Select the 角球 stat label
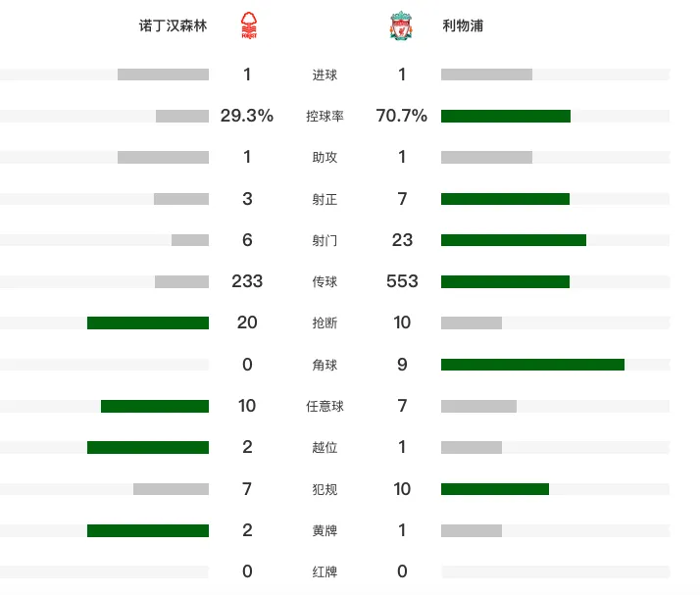 [325, 365]
